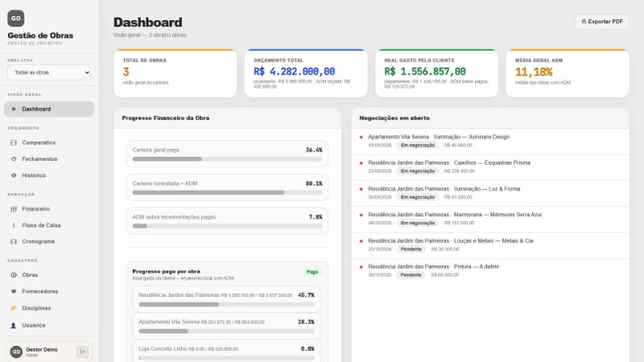Open the Histórico page

point(49,175)
